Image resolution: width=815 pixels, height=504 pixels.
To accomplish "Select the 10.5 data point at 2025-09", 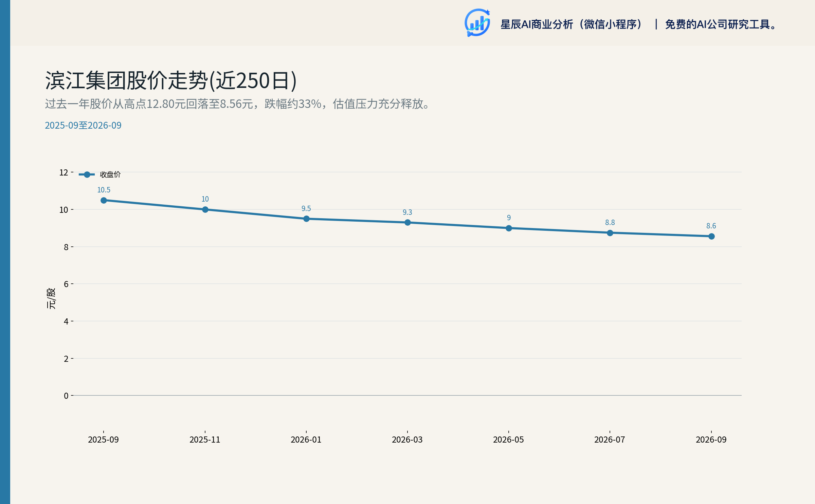I will [x=104, y=200].
